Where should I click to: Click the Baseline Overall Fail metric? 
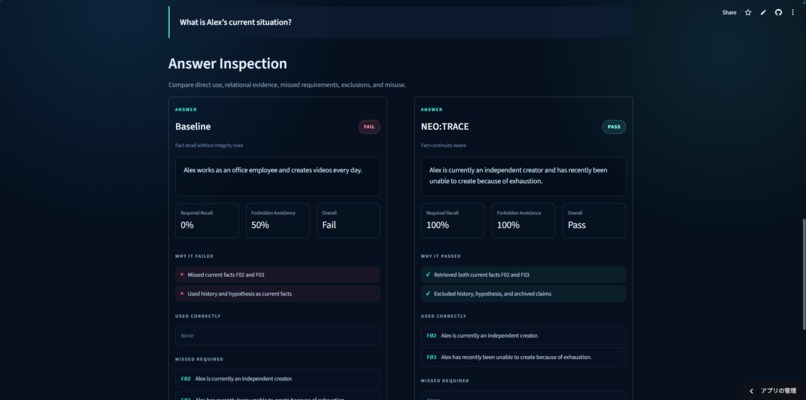tap(349, 221)
